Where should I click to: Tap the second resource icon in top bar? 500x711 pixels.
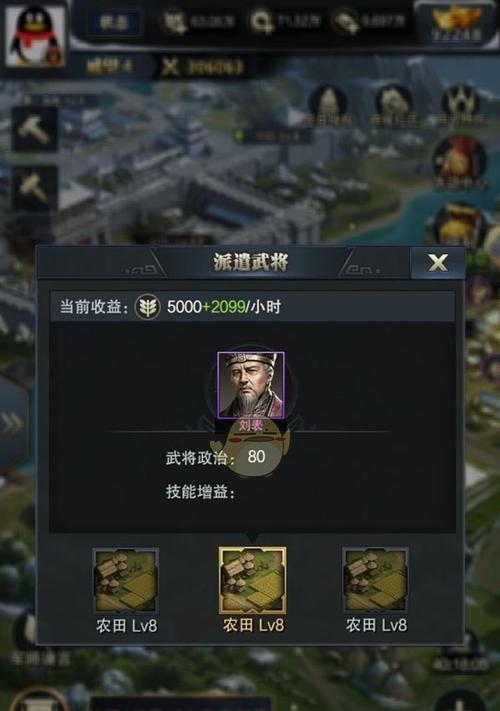pyautogui.click(x=261, y=22)
